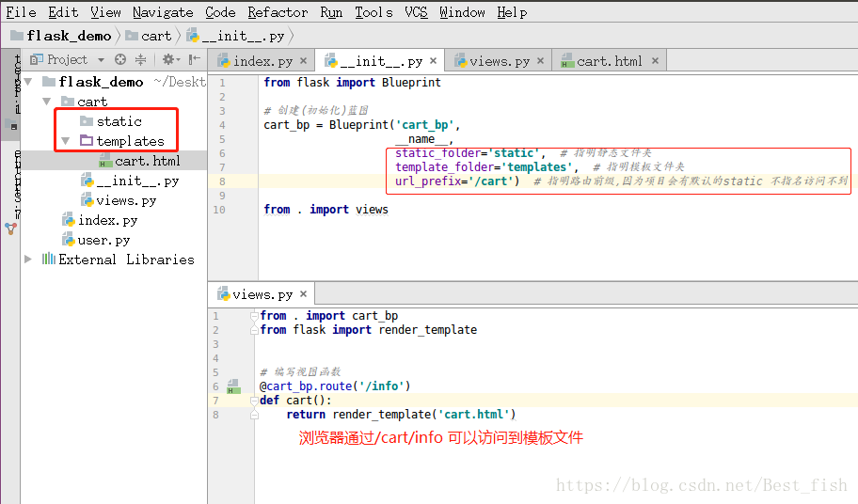This screenshot has height=504, width=858.
Task: Select index.py in project tree
Action: 108,220
